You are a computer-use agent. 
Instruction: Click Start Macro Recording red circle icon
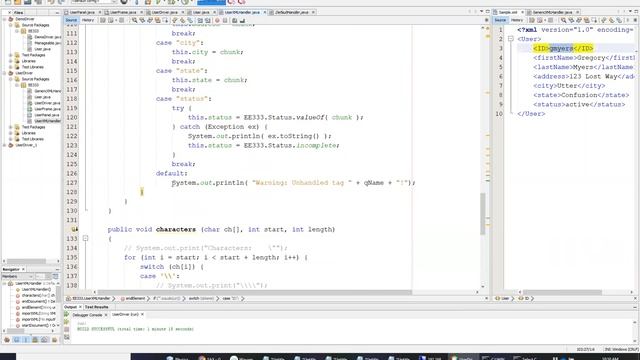(x=217, y=20)
